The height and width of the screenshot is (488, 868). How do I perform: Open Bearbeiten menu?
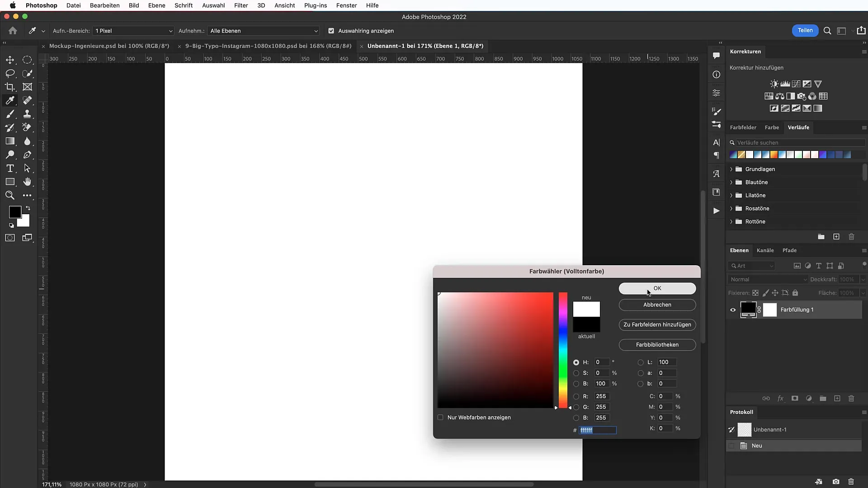pyautogui.click(x=105, y=5)
